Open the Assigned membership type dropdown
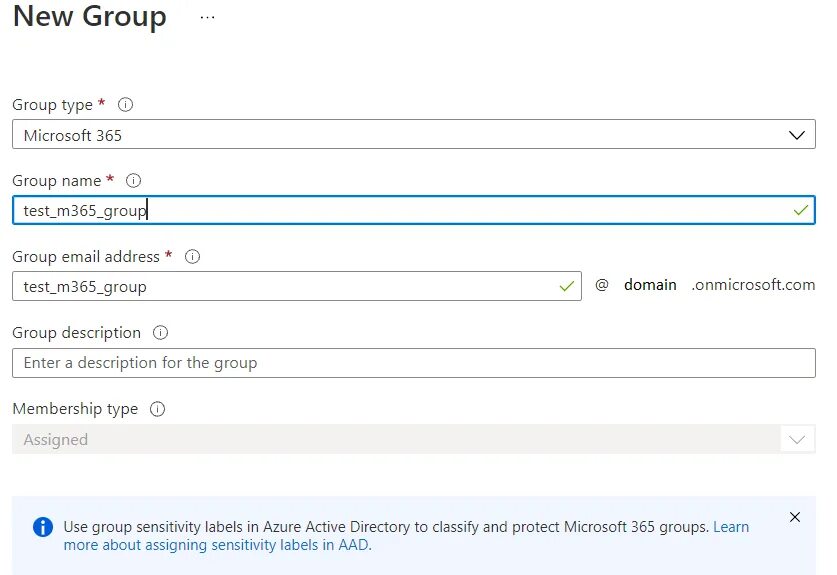The width and height of the screenshot is (837, 575). click(x=414, y=439)
